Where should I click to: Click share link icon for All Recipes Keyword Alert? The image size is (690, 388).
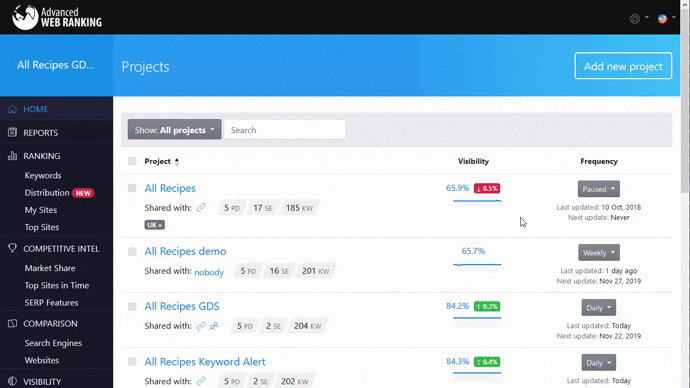pos(201,381)
